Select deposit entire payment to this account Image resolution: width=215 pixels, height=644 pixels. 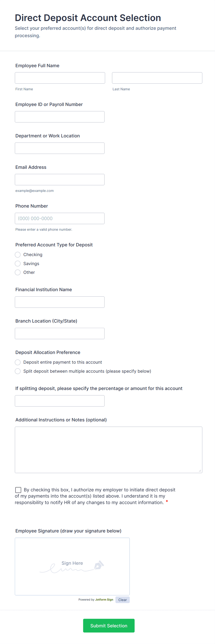click(18, 362)
